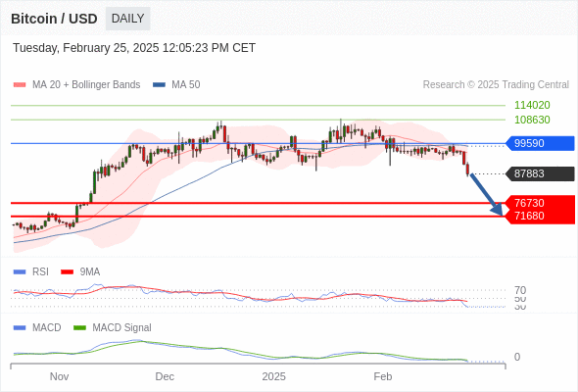Click the MACD 0 axis label

click(517, 357)
